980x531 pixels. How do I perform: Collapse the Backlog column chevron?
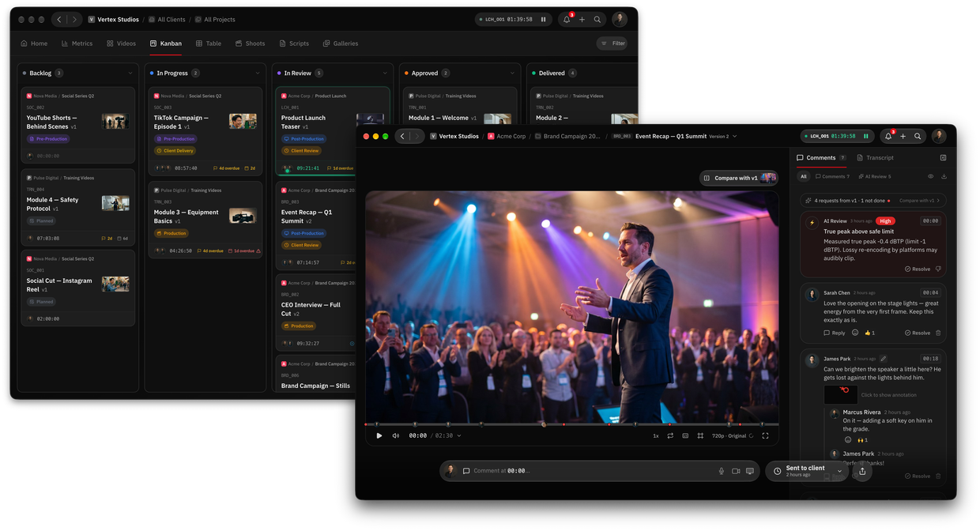(130, 73)
